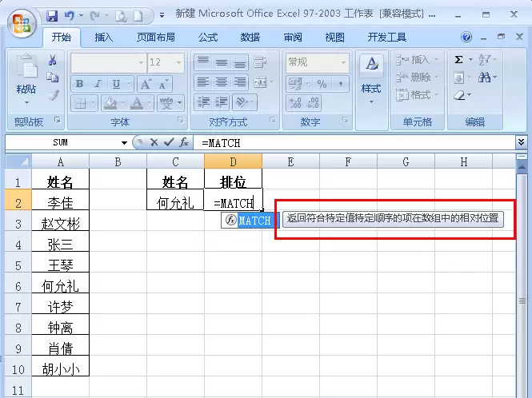532x398 pixels.
Task: Click the Cut scissors icon
Action: (52, 61)
